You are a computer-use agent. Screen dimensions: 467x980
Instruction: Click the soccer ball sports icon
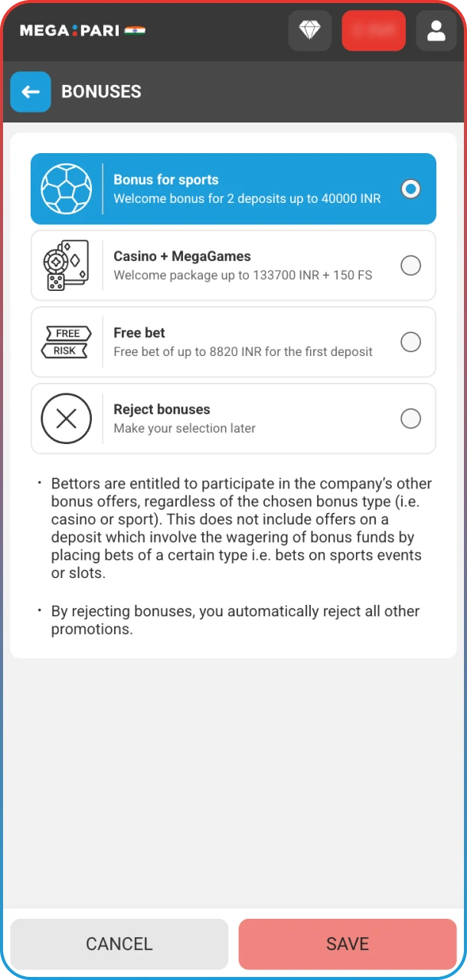point(66,188)
